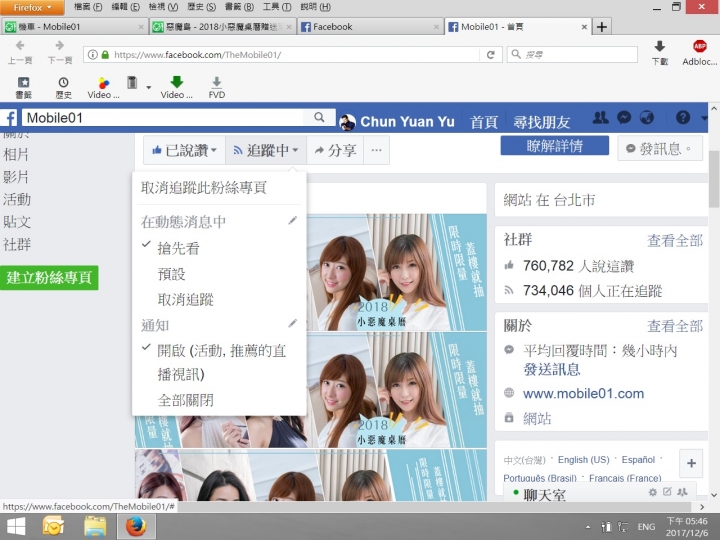Open the www.mobile01.com link
Viewport: 720px width, 540px height.
(583, 394)
